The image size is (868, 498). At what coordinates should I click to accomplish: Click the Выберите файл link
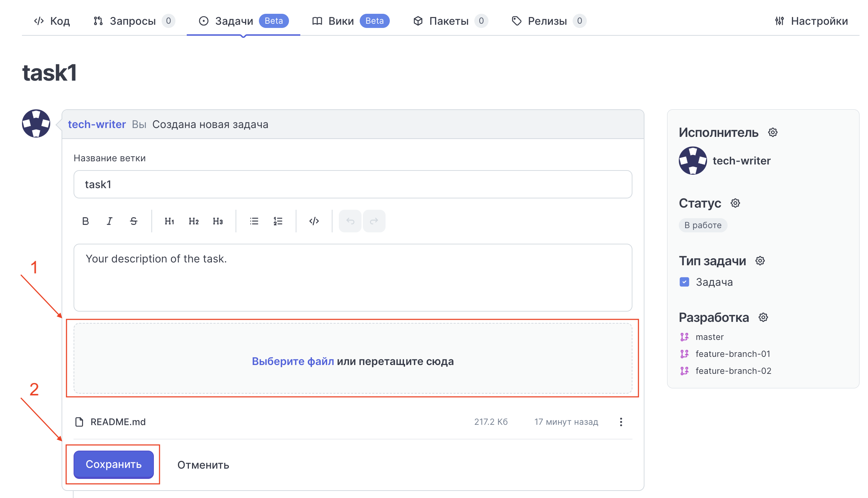[293, 361]
